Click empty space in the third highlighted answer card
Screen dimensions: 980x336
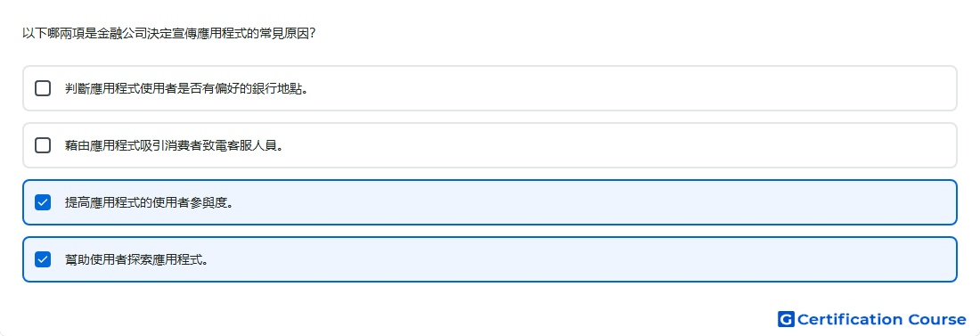click(x=625, y=202)
